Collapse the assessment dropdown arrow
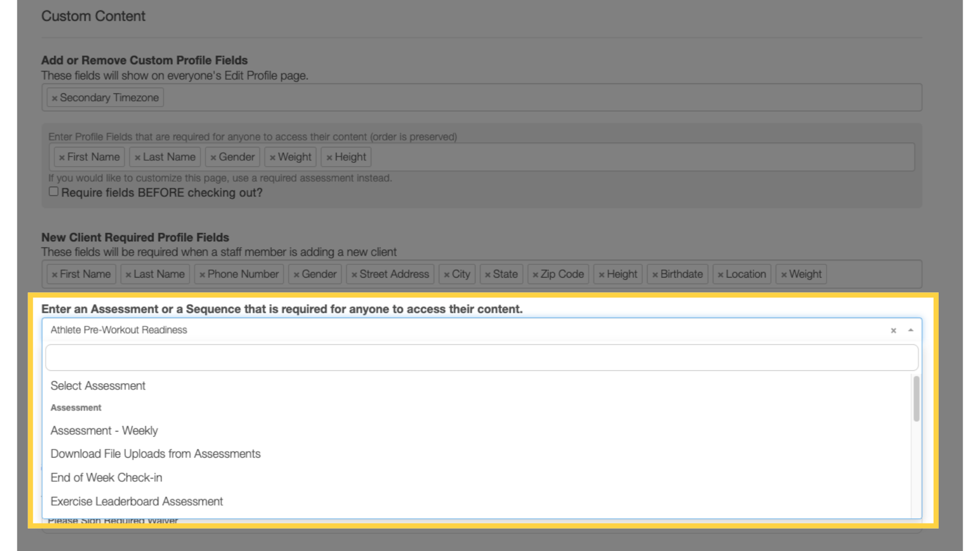The image size is (980, 551). point(911,330)
